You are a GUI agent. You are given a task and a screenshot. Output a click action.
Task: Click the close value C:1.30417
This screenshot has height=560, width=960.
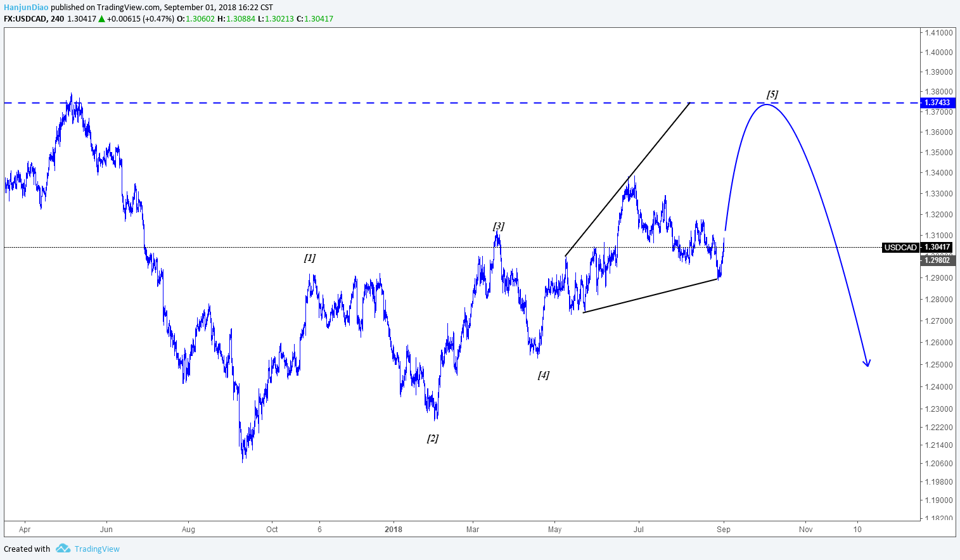(x=314, y=19)
